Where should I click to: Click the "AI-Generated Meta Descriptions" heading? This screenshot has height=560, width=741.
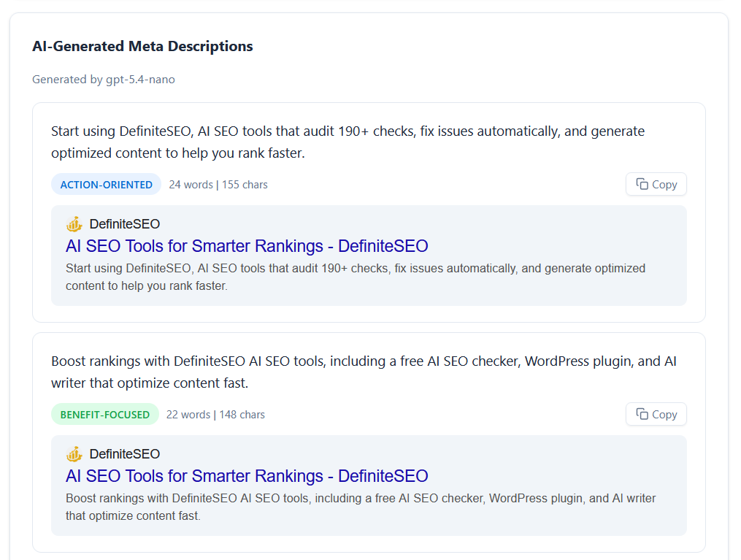coord(142,46)
